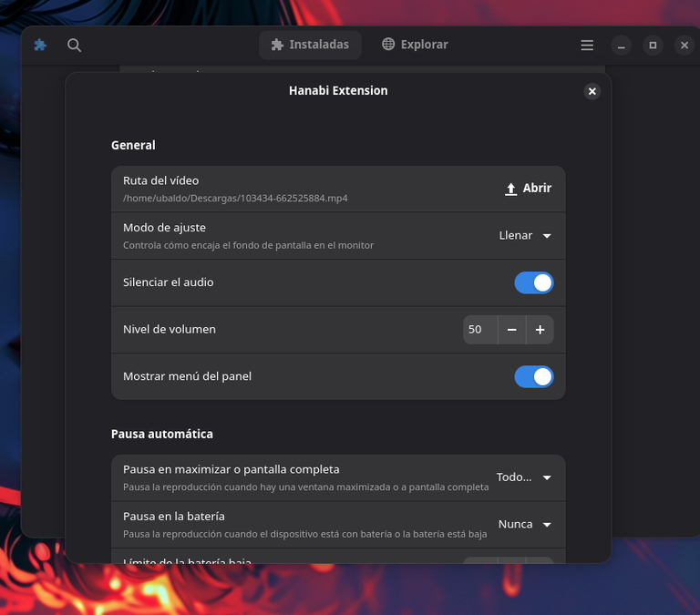This screenshot has width=700, height=615.
Task: Click 'Controla cómo encaja el fondo' description
Action: pyautogui.click(x=248, y=245)
